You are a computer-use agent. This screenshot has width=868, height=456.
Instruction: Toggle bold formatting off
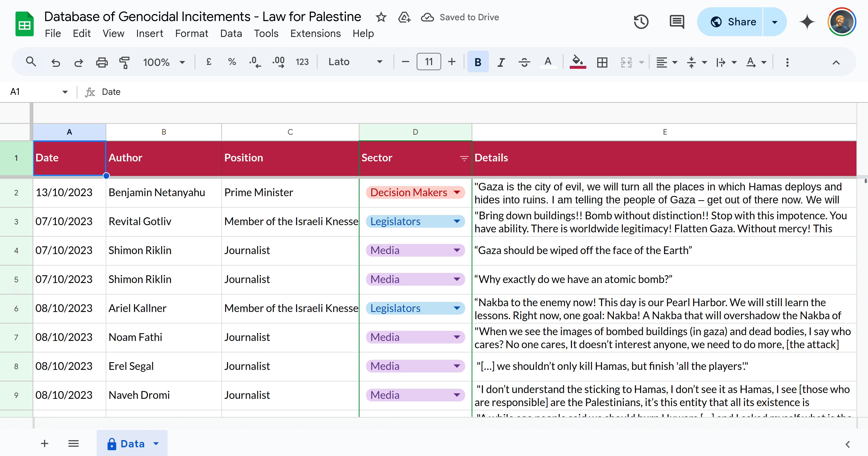click(478, 62)
